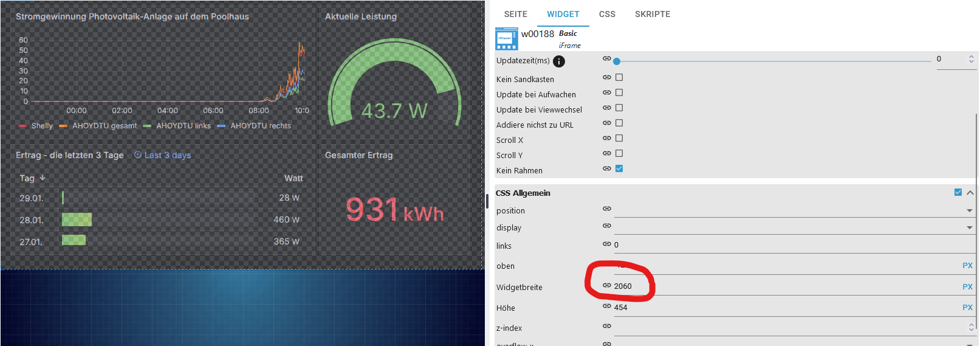The image size is (980, 346).
Task: Toggle the CSS Allgemein section checkbox
Action: [958, 192]
